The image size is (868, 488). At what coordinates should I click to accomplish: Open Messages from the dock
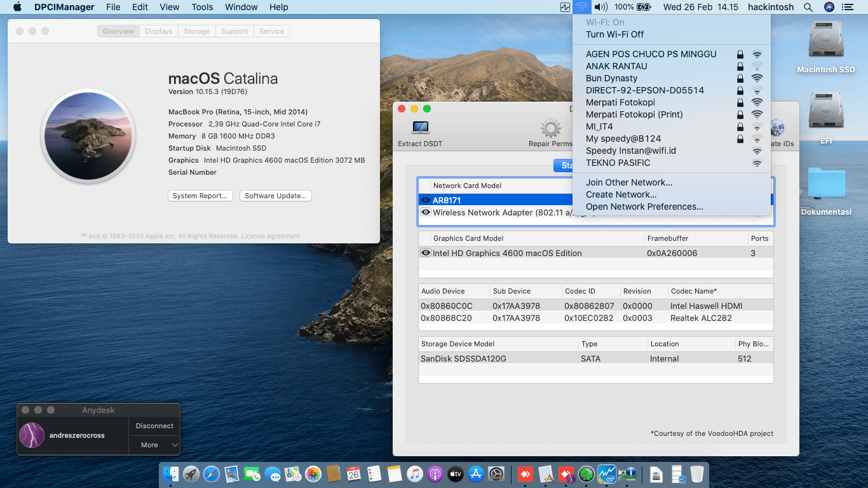(272, 473)
